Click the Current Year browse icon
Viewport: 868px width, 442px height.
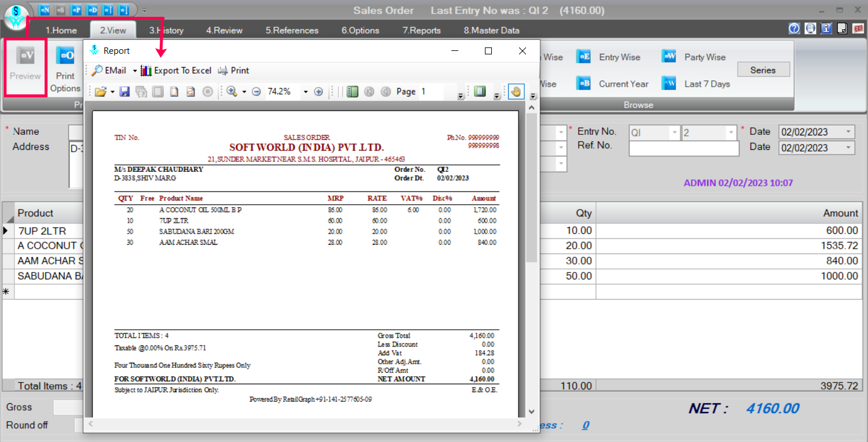pyautogui.click(x=583, y=83)
